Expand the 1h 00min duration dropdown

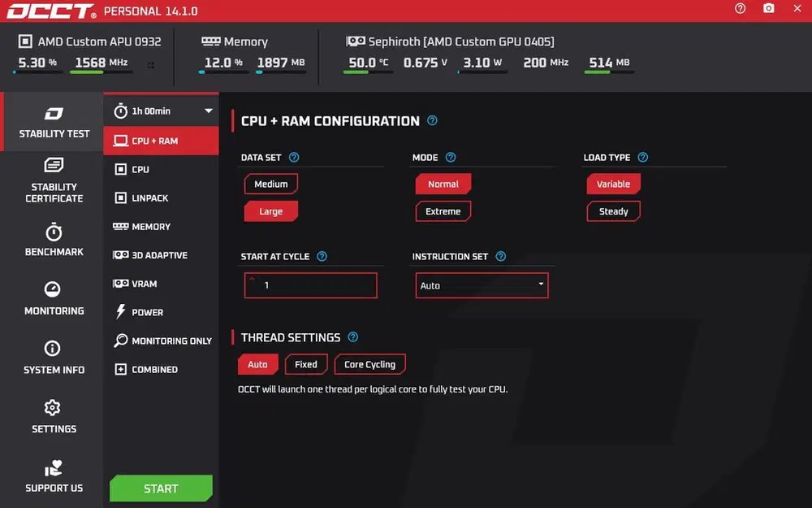point(161,111)
